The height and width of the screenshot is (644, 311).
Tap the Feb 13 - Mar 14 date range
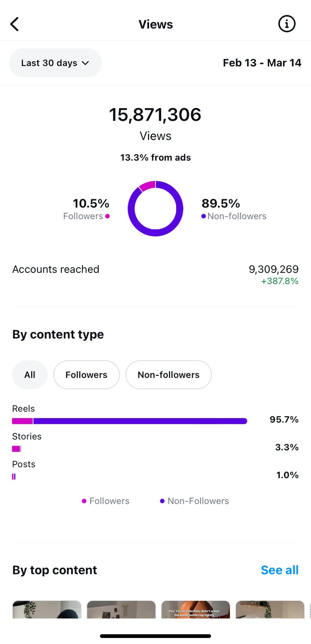(262, 63)
